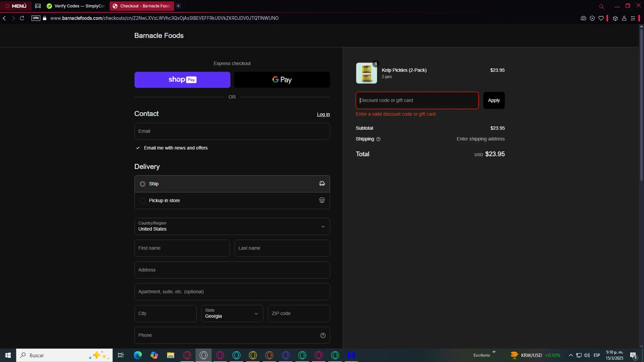
Task: Switch to Checkout - Barnacle Foods tab
Action: (142, 6)
